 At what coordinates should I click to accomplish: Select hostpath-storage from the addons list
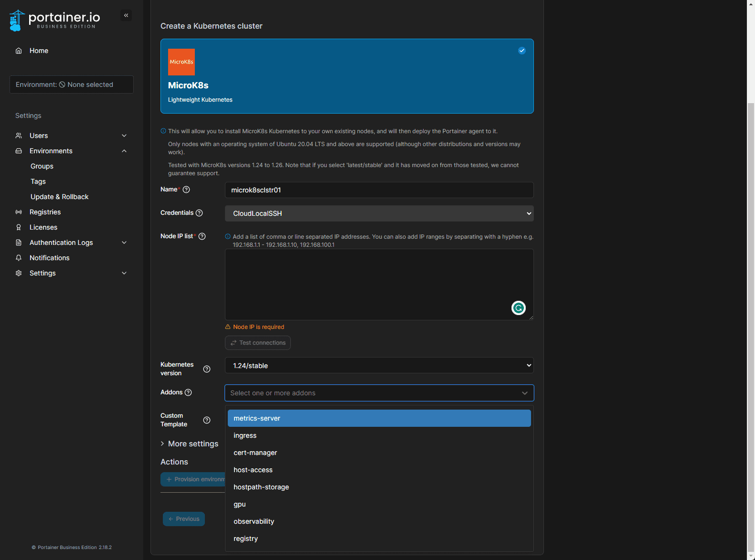[x=261, y=487]
